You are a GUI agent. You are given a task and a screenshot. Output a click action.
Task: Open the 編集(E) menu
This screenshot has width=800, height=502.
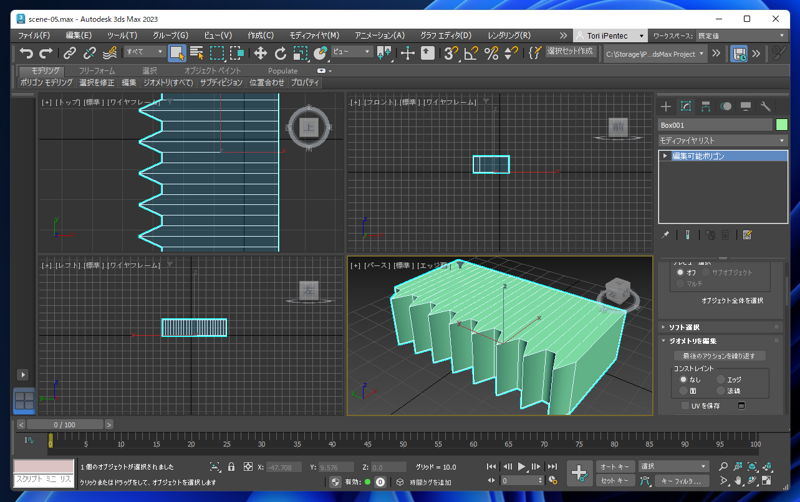(x=79, y=35)
